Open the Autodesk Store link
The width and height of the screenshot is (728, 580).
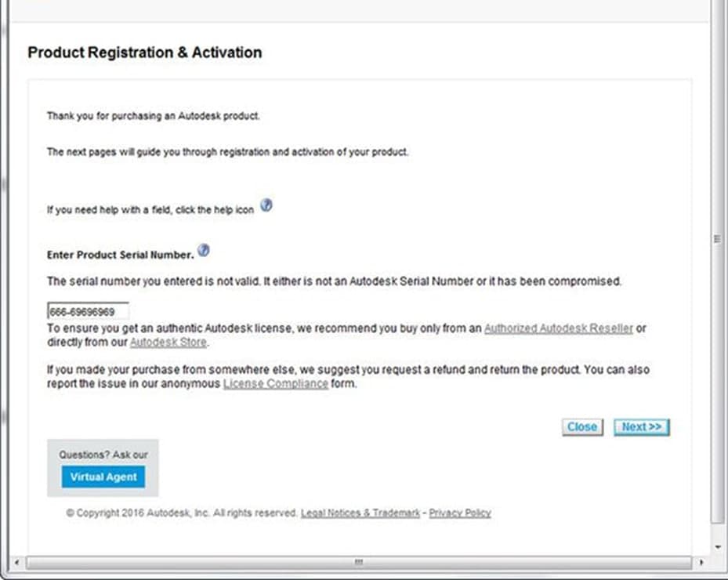168,343
